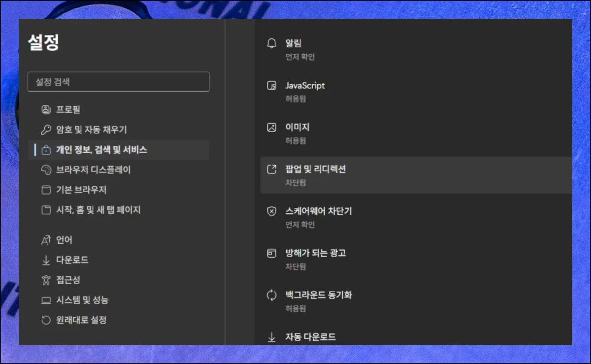Click the 팝업 및 리디렉션 arrow icon
This screenshot has width=591, height=364.
(271, 169)
